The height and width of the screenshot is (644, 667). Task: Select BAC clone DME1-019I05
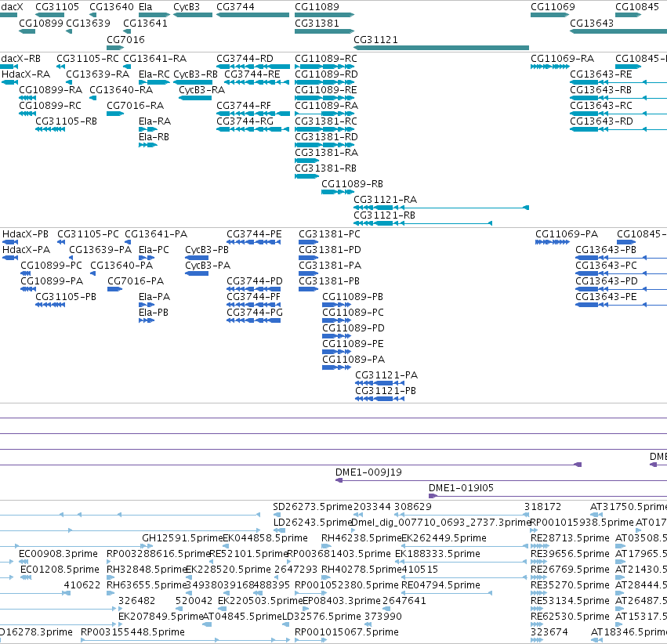pos(548,496)
